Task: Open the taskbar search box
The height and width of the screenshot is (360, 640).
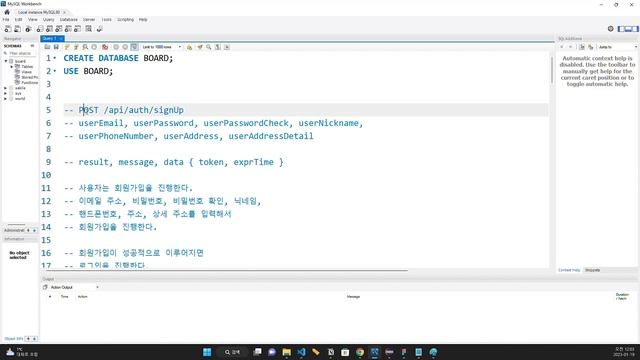Action: click(x=233, y=352)
